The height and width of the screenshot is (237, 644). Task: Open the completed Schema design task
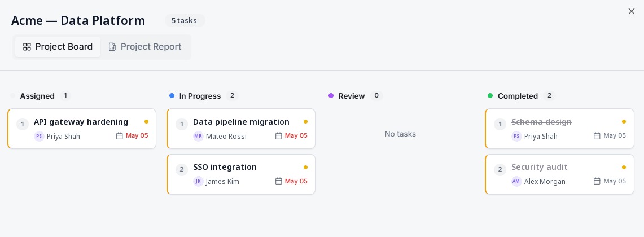coord(559,129)
